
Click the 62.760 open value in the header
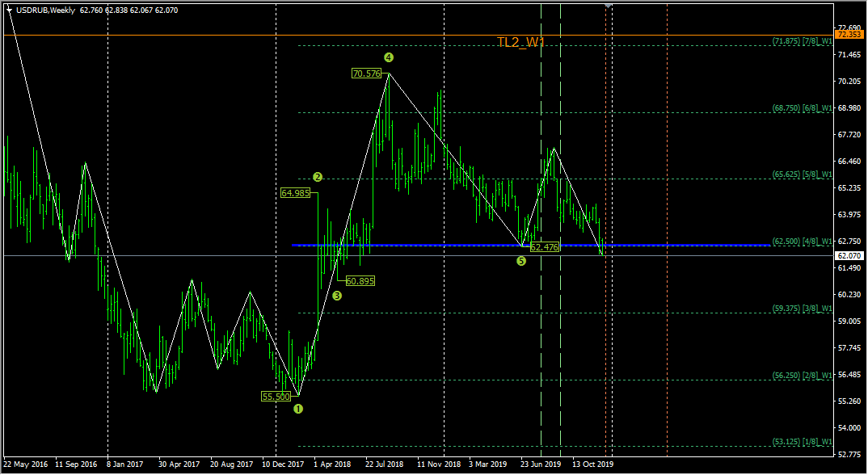click(91, 10)
